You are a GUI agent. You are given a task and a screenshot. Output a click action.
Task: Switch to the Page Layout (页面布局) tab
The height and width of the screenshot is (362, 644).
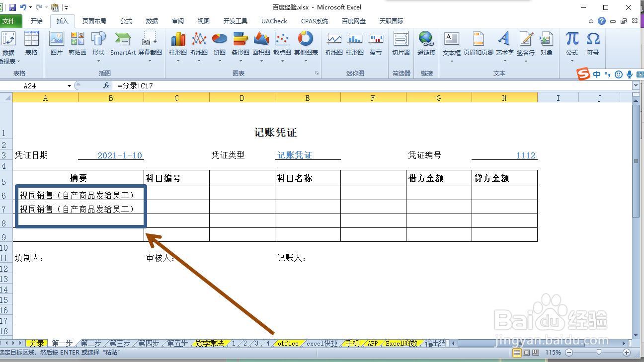(x=94, y=21)
